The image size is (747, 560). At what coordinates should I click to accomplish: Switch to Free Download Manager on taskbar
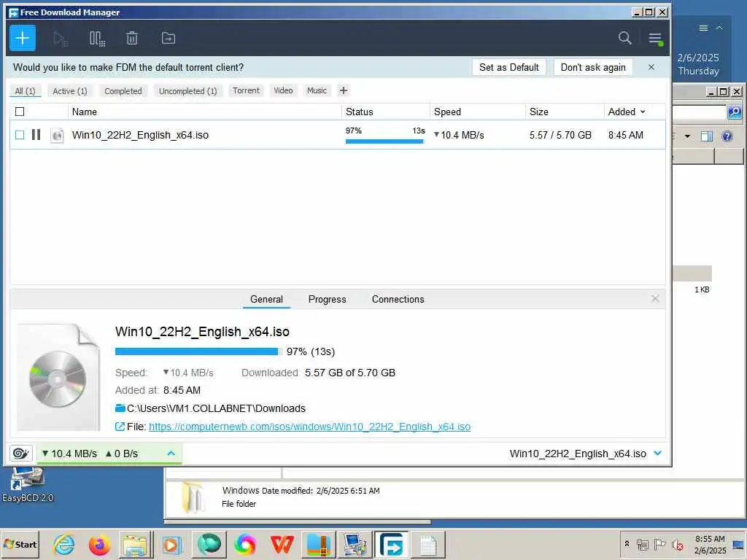coord(391,544)
